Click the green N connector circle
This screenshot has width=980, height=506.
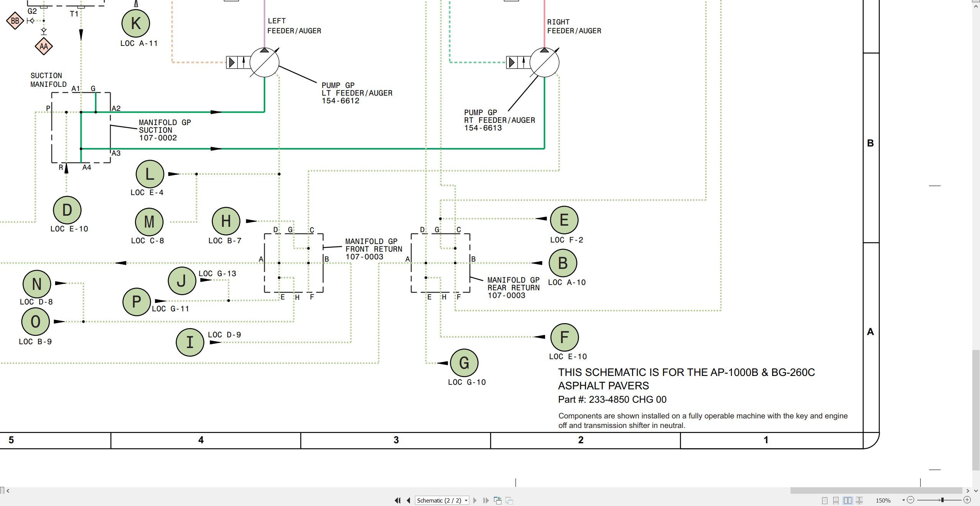point(37,284)
